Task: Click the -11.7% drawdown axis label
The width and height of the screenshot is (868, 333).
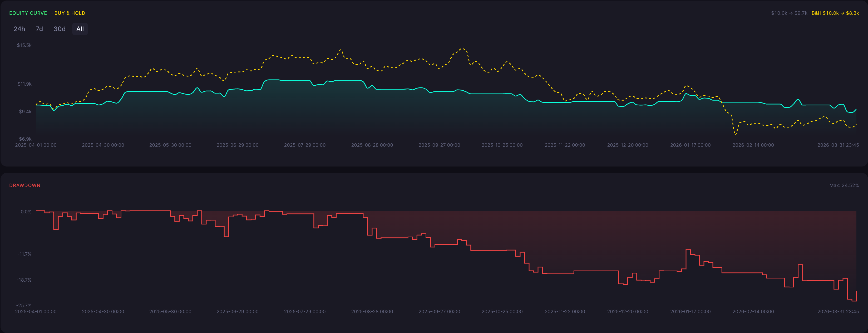Action: 24,254
